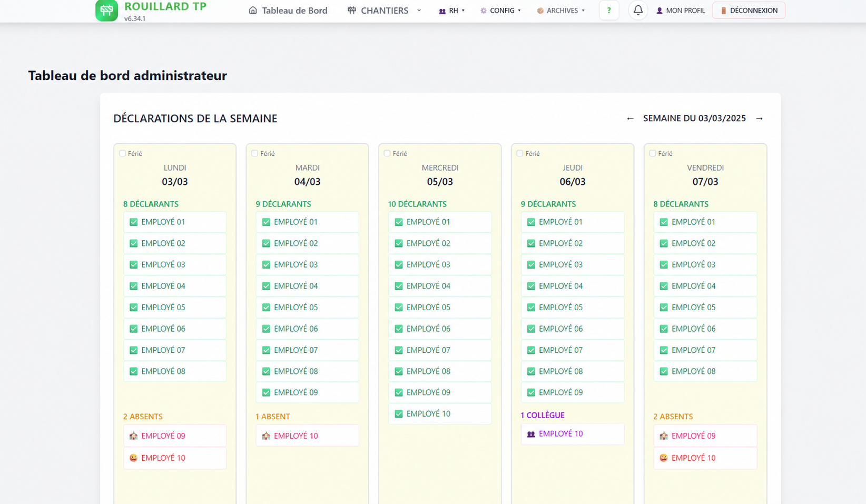Open Employé 06 declaration on Vendredi

tap(705, 329)
